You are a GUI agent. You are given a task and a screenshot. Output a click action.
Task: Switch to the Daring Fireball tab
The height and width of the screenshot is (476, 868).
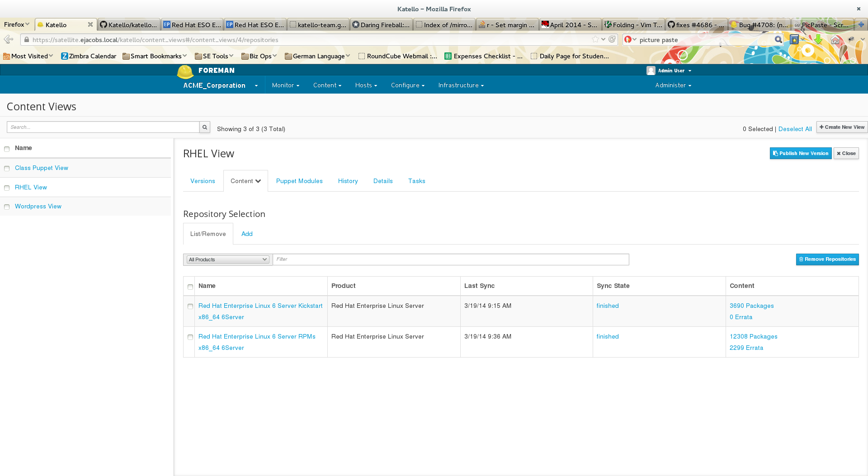pos(382,24)
